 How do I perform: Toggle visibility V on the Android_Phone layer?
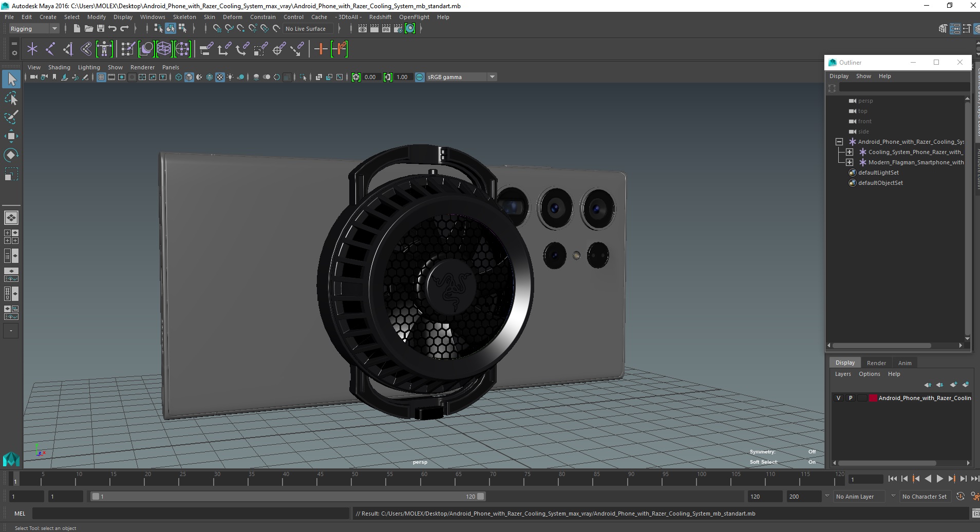(839, 398)
